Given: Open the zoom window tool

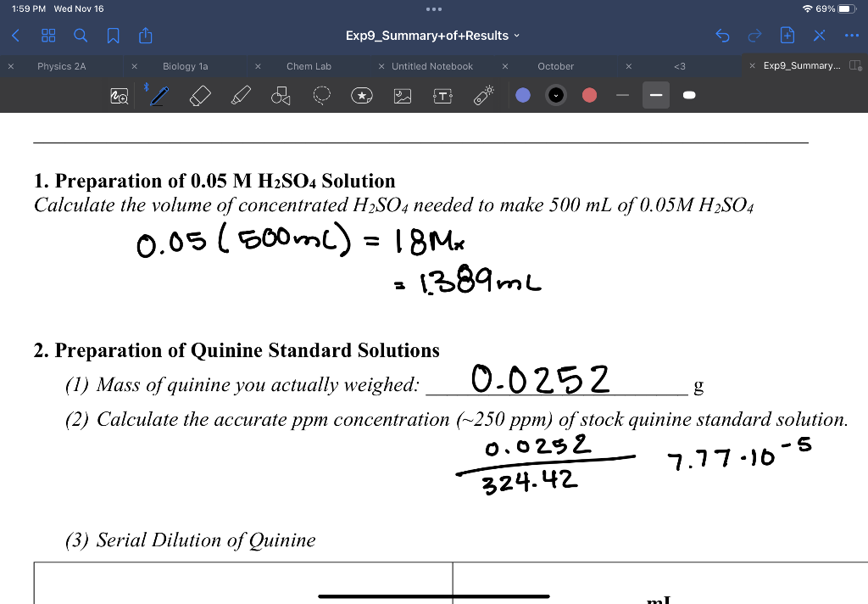Looking at the screenshot, I should click(118, 95).
